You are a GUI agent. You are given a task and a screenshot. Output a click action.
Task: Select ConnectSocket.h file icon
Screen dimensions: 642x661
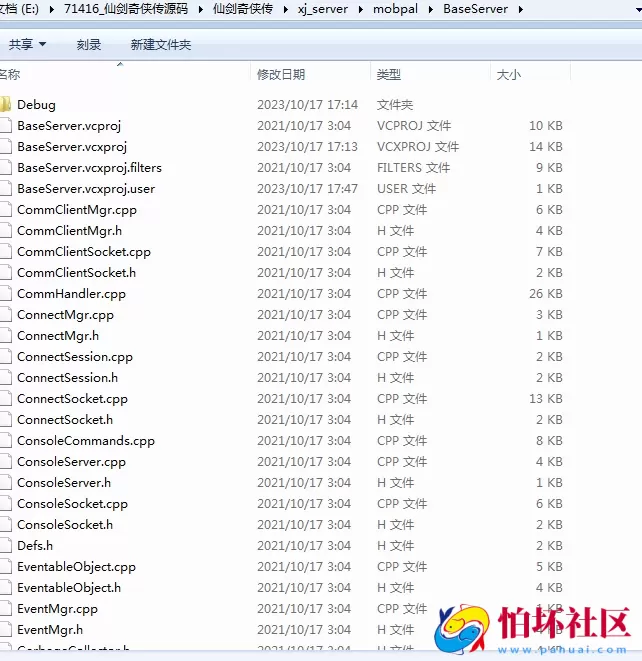[5, 420]
